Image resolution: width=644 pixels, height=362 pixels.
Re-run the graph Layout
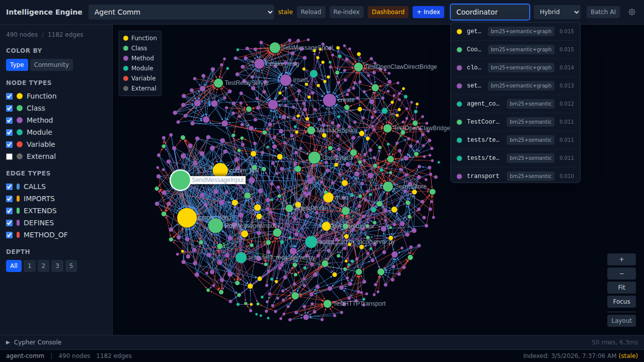pos(621,320)
